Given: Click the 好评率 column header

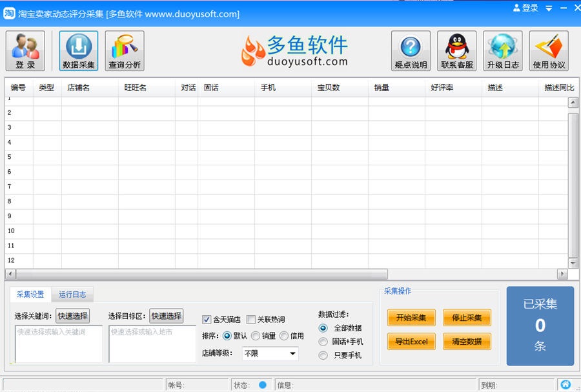Looking at the screenshot, I should pos(453,88).
